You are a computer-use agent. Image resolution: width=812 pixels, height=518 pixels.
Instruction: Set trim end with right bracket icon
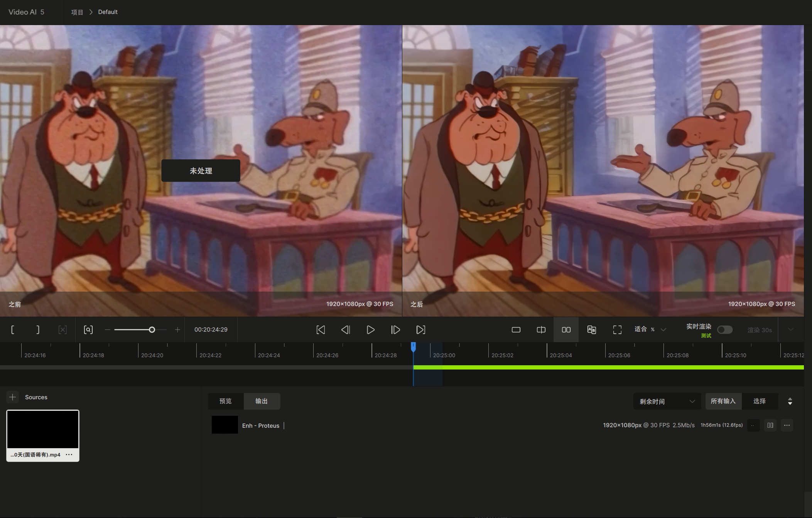pyautogui.click(x=37, y=330)
